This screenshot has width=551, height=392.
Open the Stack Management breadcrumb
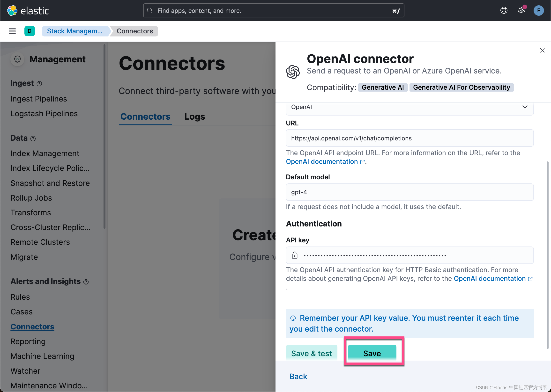(x=75, y=31)
